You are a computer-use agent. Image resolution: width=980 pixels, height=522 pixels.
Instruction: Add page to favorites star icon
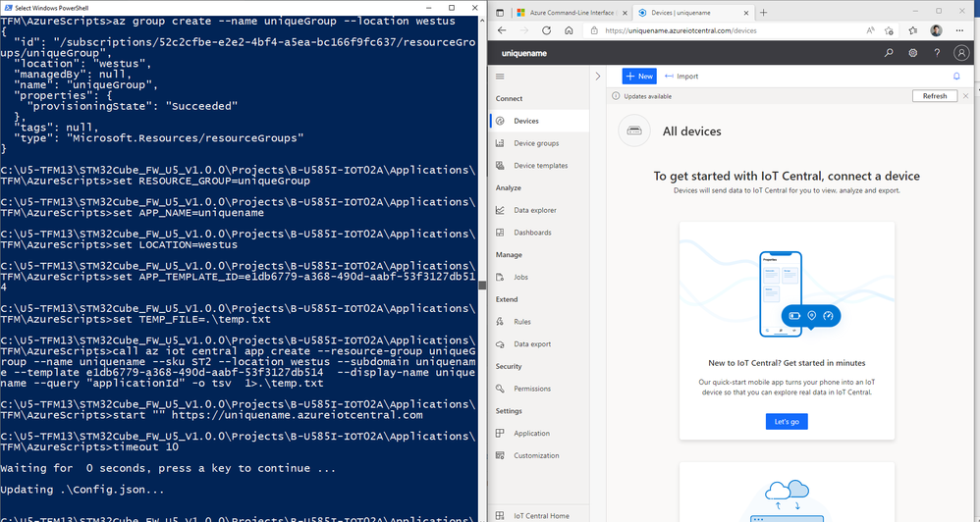pos(889,30)
